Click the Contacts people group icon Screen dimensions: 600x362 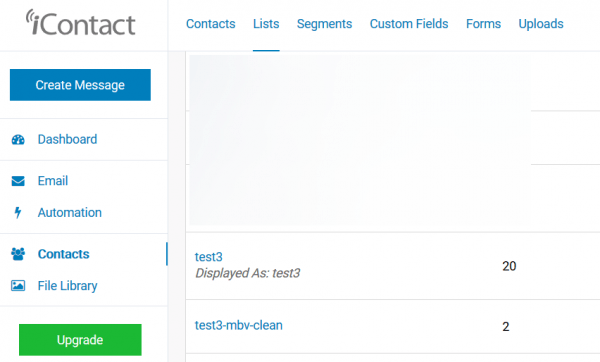coord(18,254)
